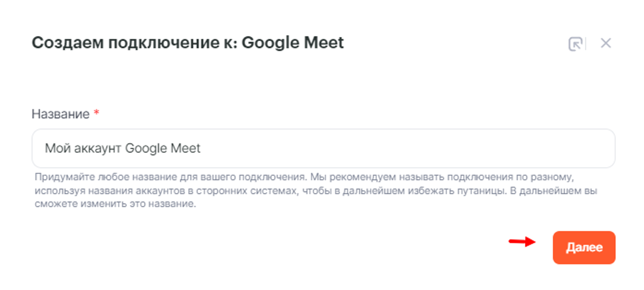The width and height of the screenshot is (644, 290).
Task: Close the Google Meet connection dialog
Action: (x=606, y=43)
